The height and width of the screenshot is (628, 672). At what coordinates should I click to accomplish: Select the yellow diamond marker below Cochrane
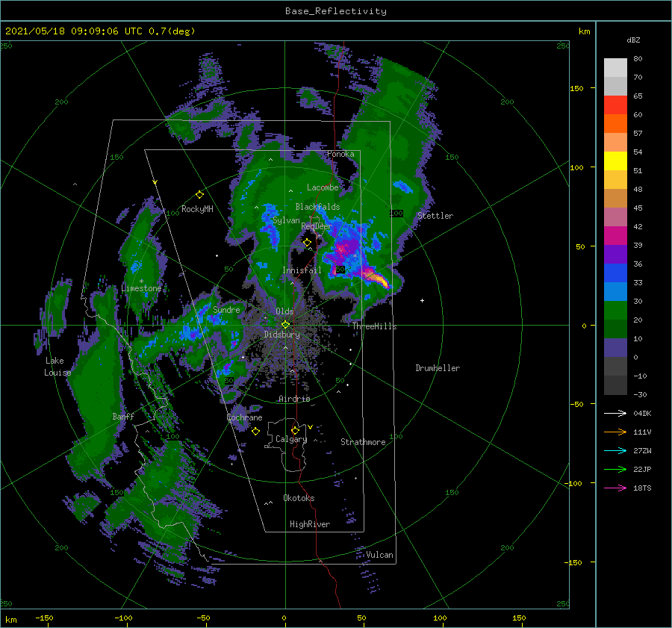pos(255,432)
